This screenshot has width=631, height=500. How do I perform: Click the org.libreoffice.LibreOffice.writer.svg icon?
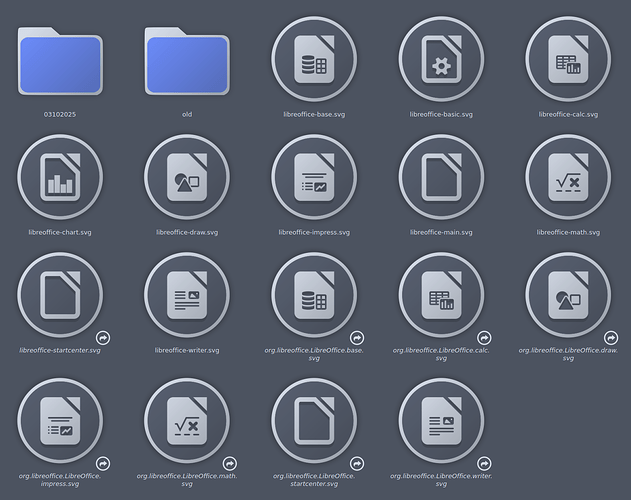tap(441, 420)
